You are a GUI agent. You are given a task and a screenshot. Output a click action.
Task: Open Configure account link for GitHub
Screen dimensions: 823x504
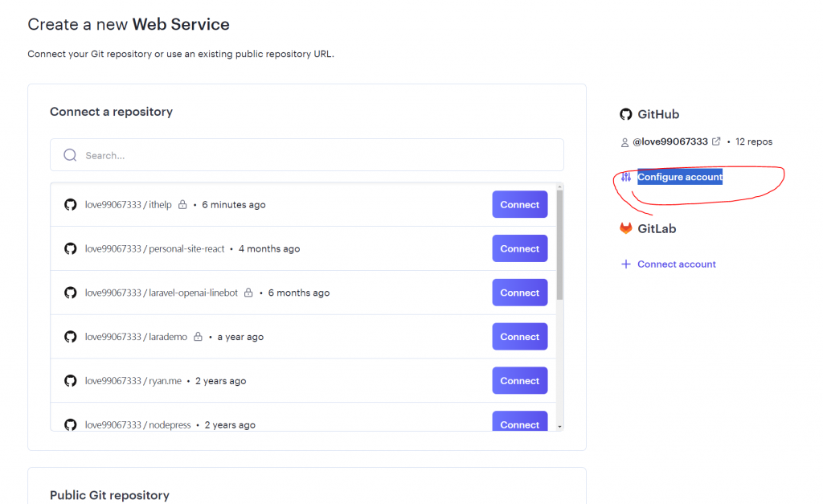tap(680, 177)
